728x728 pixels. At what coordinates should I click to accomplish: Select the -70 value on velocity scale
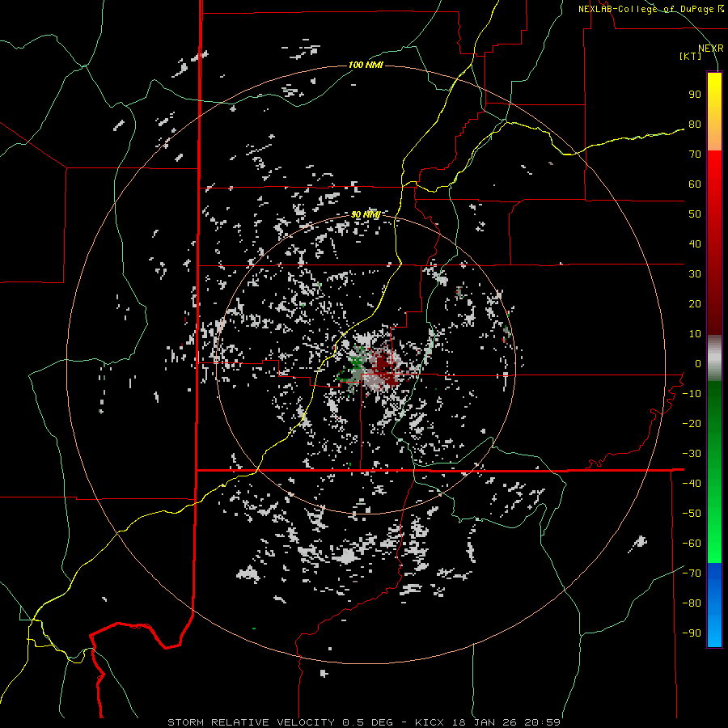click(692, 574)
